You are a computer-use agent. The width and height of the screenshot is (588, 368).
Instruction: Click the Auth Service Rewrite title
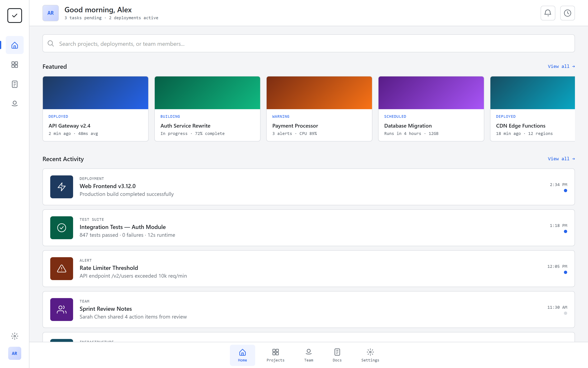tap(185, 126)
